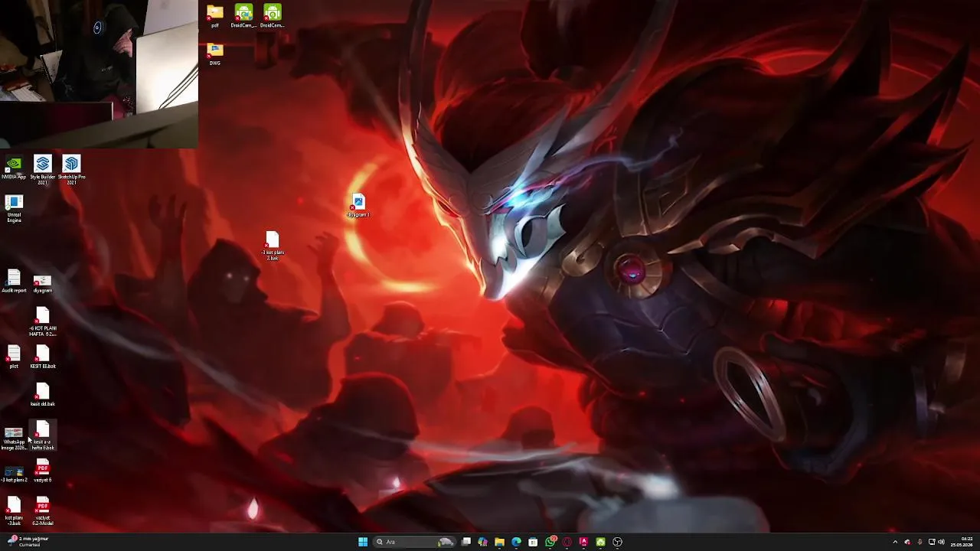980x551 pixels.
Task: Open the Opera browser taskbar icon
Action: tap(567, 542)
